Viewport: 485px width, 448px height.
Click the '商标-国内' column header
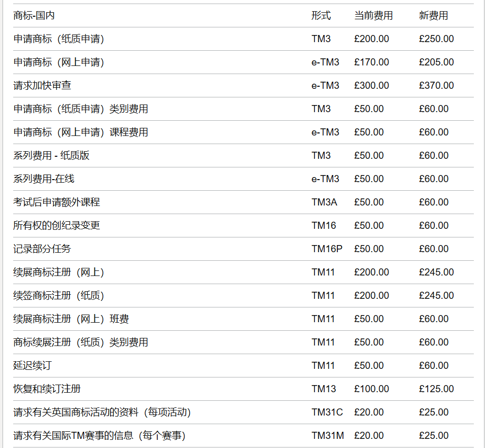[x=34, y=15]
